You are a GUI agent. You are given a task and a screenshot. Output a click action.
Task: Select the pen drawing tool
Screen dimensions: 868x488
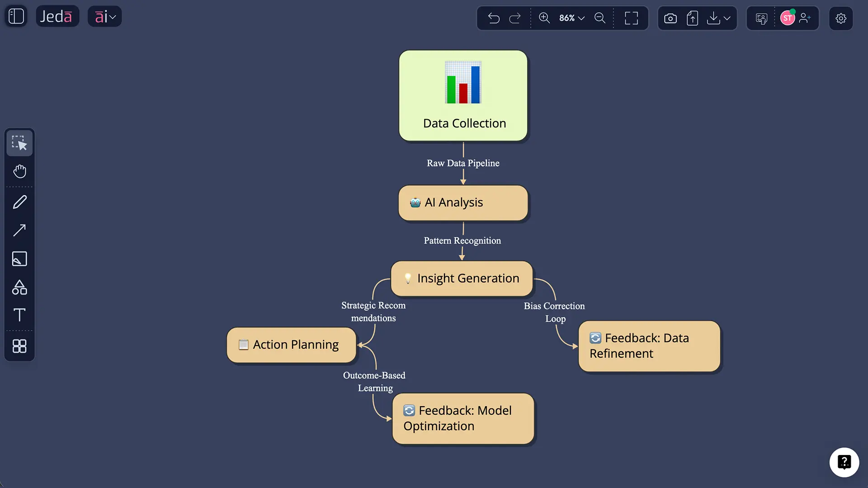[x=19, y=202]
